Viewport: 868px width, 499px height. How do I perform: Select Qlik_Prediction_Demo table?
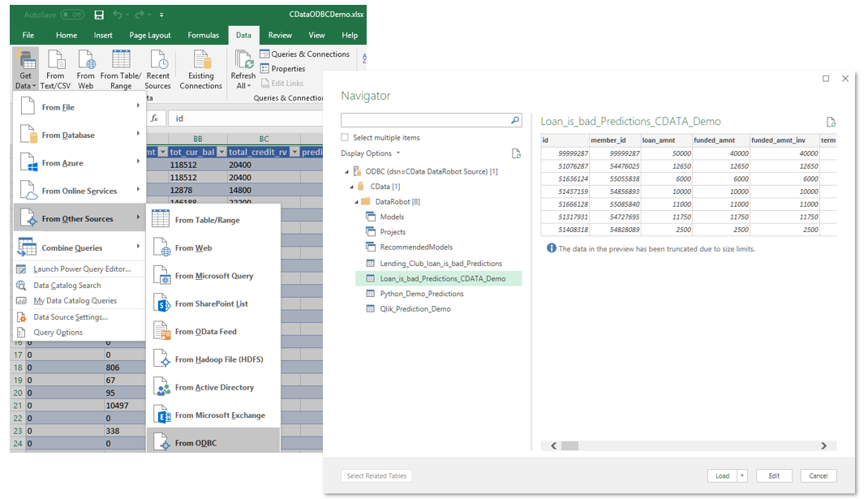tap(415, 309)
